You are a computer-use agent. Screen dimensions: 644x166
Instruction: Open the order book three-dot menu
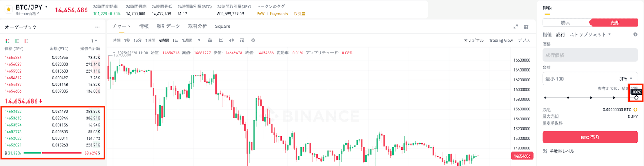tap(97, 27)
